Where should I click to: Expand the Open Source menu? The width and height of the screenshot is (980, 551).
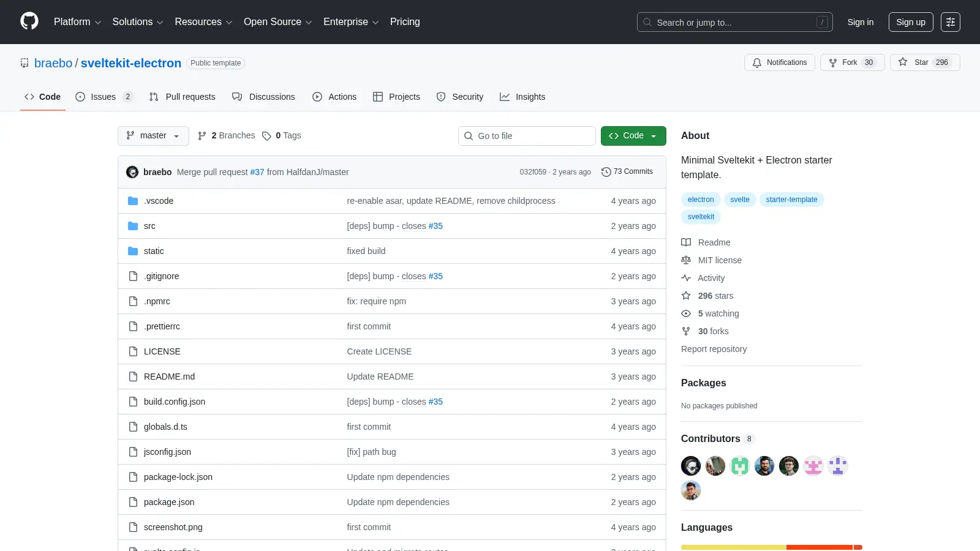277,22
